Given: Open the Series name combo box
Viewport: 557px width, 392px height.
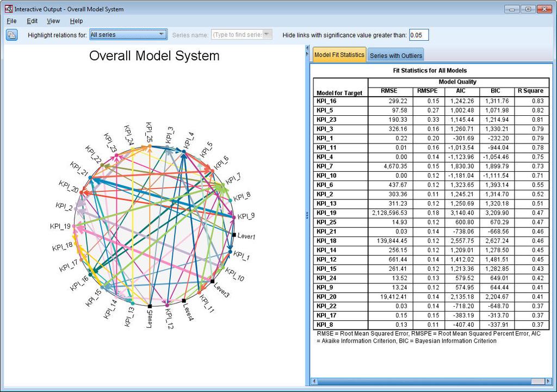Looking at the screenshot, I should click(x=242, y=34).
